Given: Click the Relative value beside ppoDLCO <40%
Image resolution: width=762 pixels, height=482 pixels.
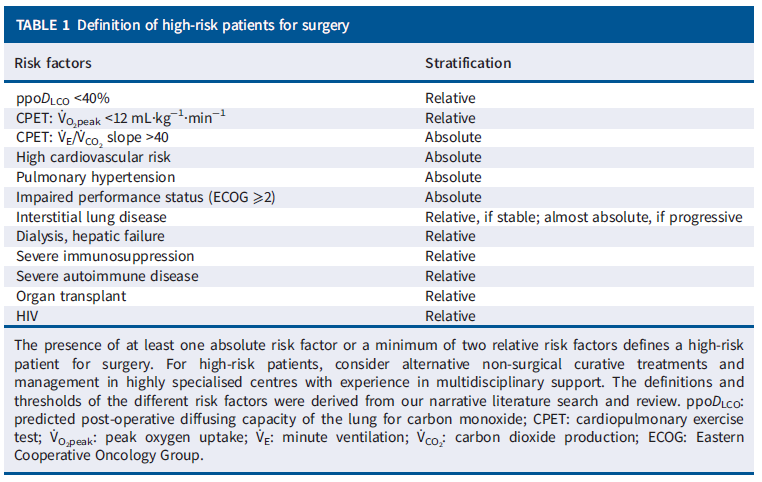Looking at the screenshot, I should click(x=450, y=98).
